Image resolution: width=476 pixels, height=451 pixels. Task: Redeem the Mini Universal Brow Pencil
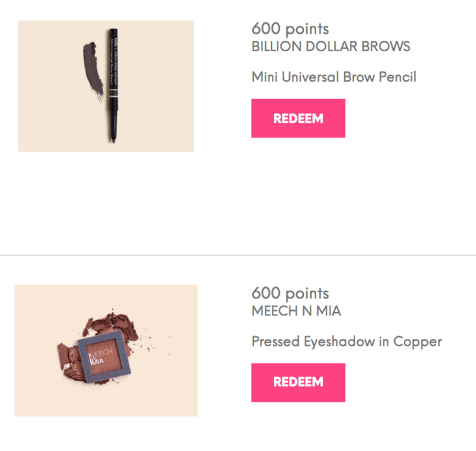point(298,118)
